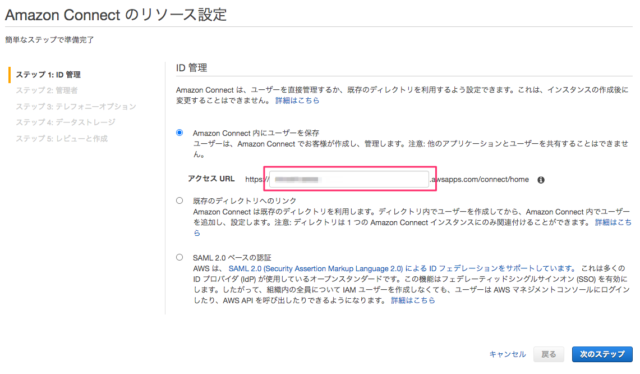Select 'ステップ 4: データストレージ' in sidebar
The width and height of the screenshot is (640, 374).
click(x=65, y=122)
